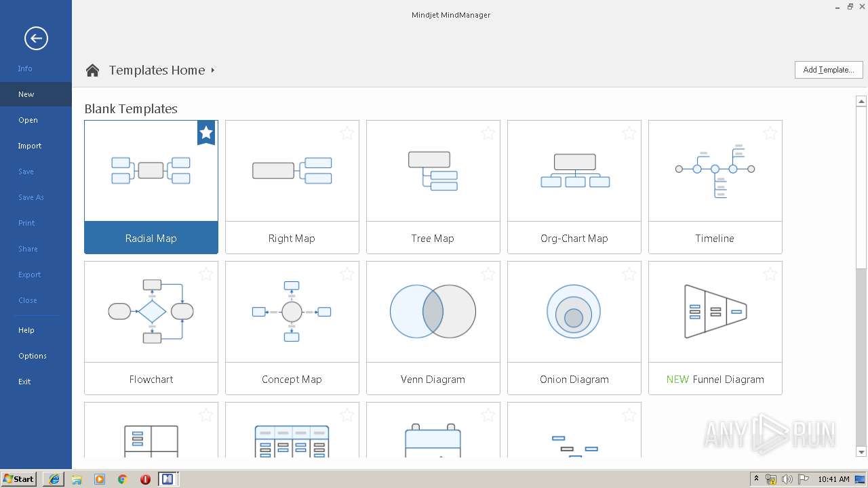Unfavorite the Radial Map star
868x488 pixels.
click(x=206, y=133)
